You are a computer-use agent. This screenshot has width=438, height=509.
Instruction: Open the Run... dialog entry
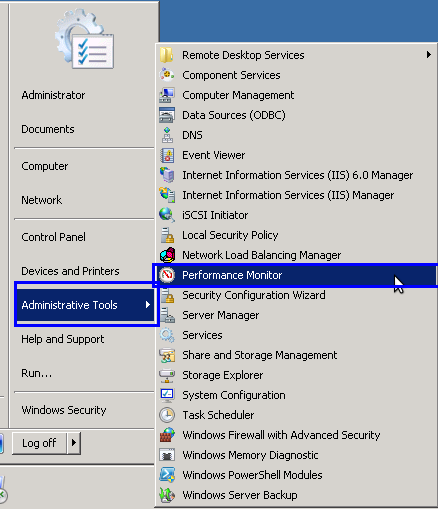pos(37,373)
